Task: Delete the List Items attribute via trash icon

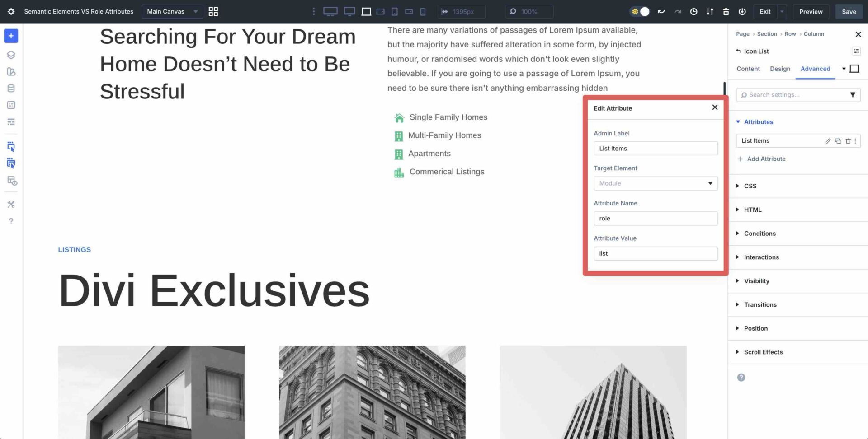Action: [x=848, y=141]
